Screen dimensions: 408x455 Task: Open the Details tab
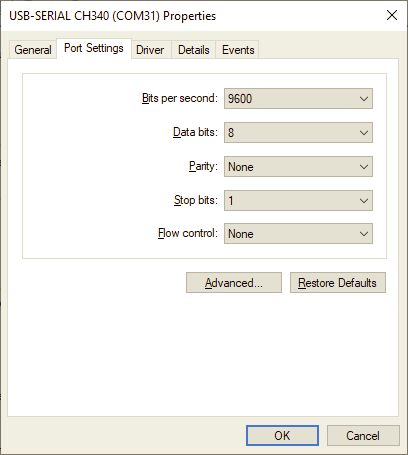pos(194,50)
